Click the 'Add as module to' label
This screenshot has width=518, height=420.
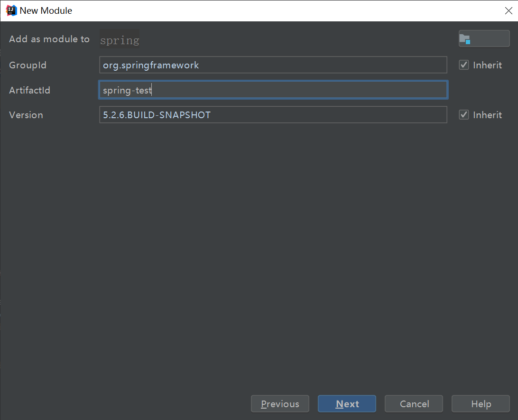tap(49, 39)
